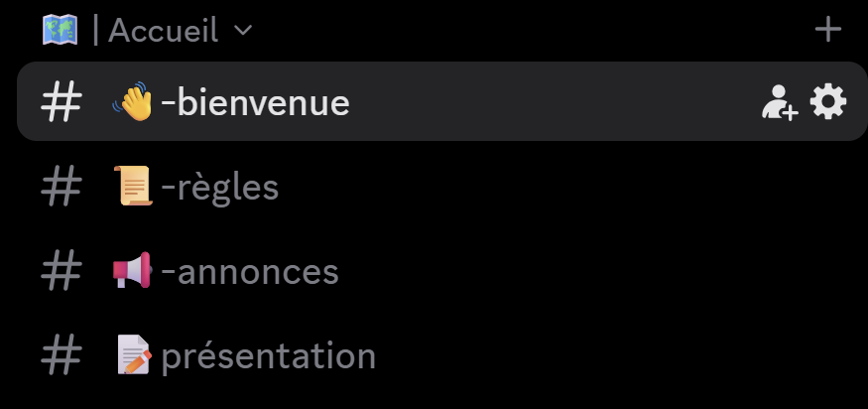The height and width of the screenshot is (409, 868).
Task: Collapse the Accueil category using its chevron
Action: [x=242, y=31]
